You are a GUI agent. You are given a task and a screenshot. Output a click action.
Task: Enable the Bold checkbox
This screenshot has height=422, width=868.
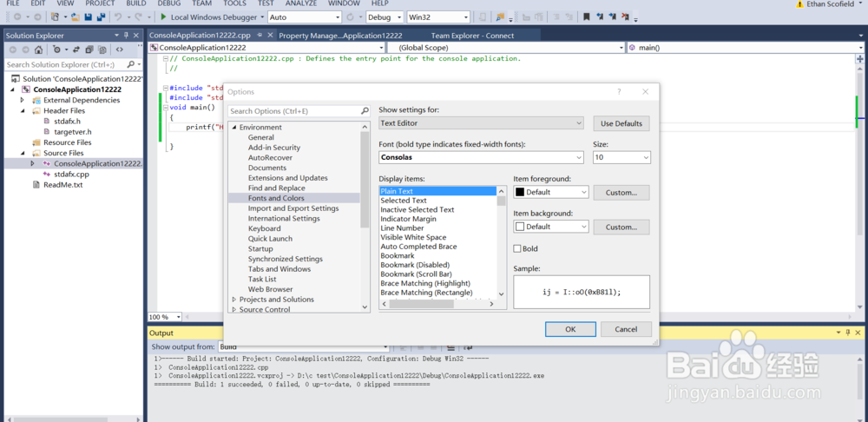click(517, 248)
